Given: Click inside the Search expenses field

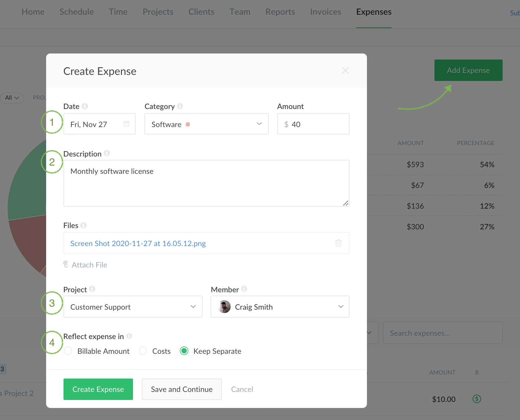Looking at the screenshot, I should pyautogui.click(x=442, y=333).
